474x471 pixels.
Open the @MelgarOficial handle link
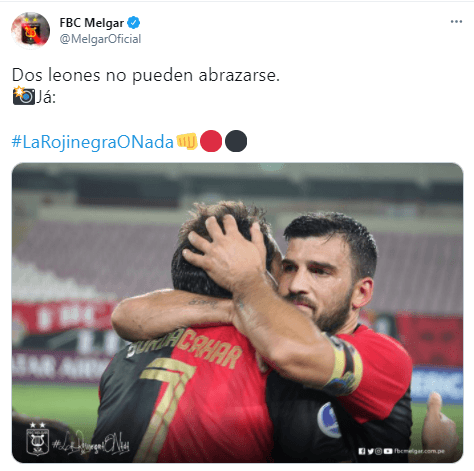(x=100, y=39)
